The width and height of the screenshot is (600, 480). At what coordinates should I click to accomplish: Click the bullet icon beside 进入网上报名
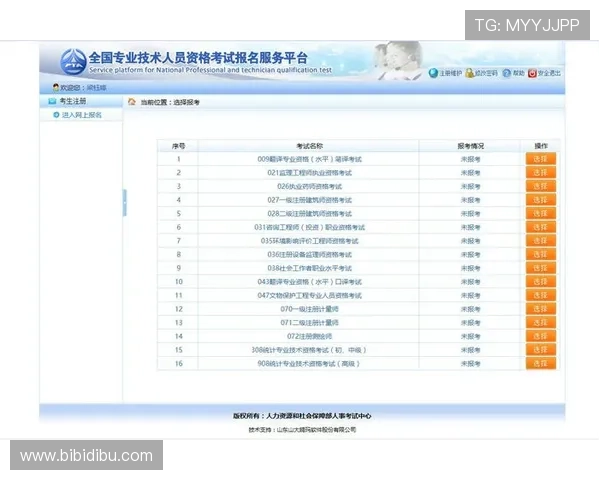[x=56, y=115]
